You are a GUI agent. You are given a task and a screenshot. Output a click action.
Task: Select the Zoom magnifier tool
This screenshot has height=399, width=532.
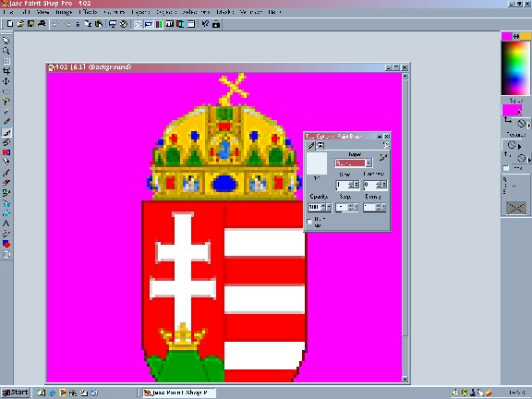click(6, 51)
